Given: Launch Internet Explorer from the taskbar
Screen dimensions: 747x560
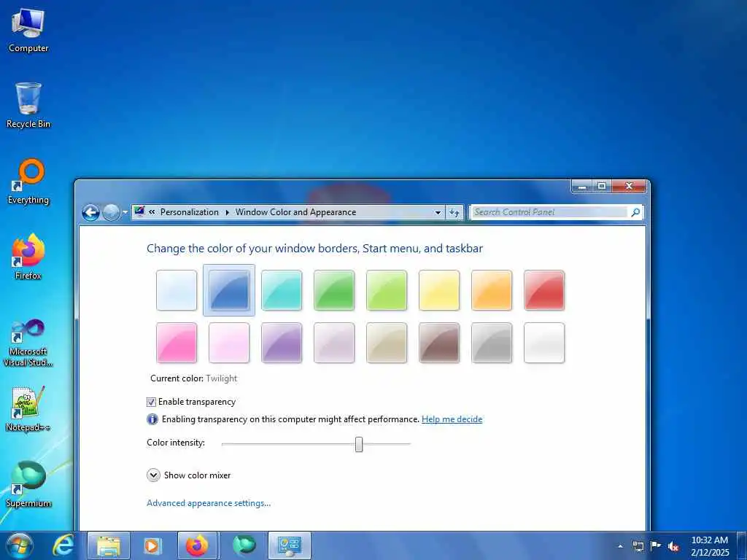Looking at the screenshot, I should point(63,545).
